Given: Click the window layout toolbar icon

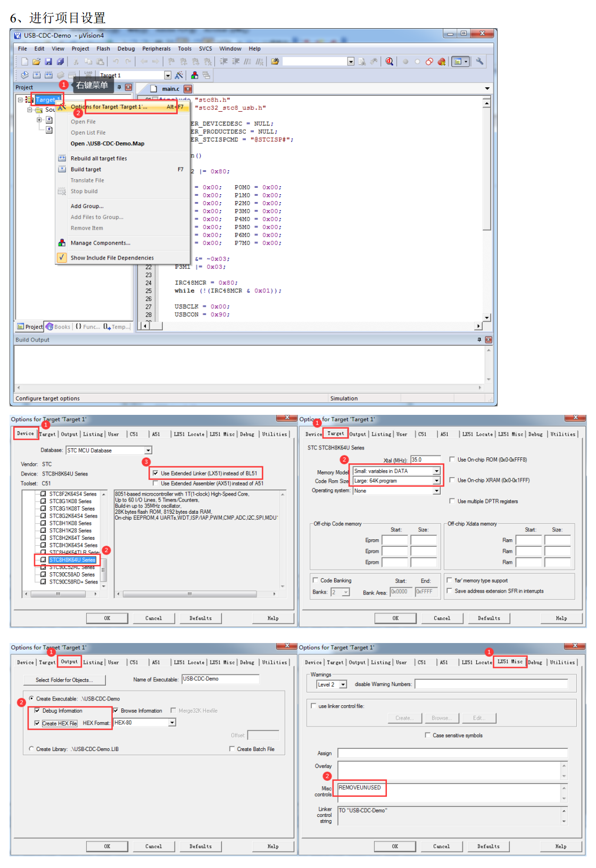Looking at the screenshot, I should pos(460,62).
